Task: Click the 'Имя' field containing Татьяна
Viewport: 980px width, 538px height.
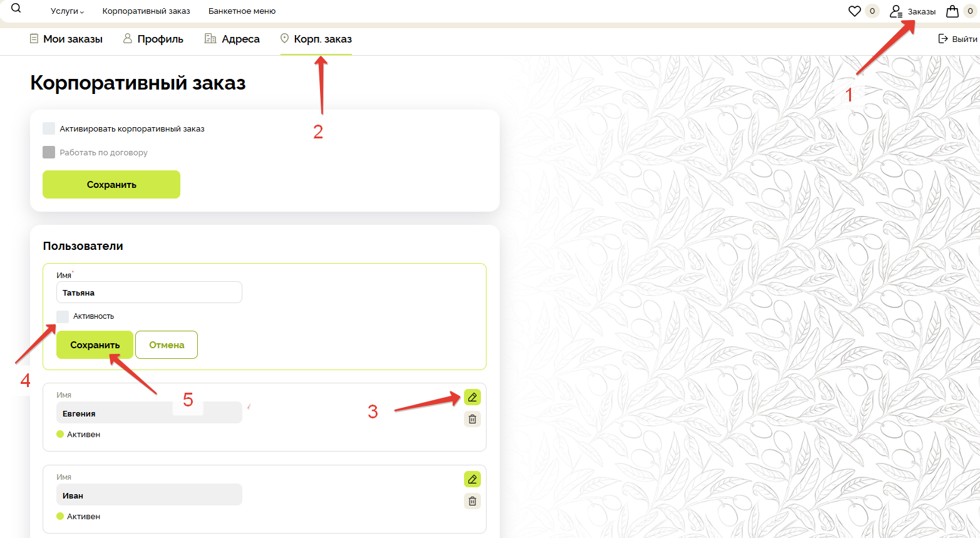Action: 149,292
